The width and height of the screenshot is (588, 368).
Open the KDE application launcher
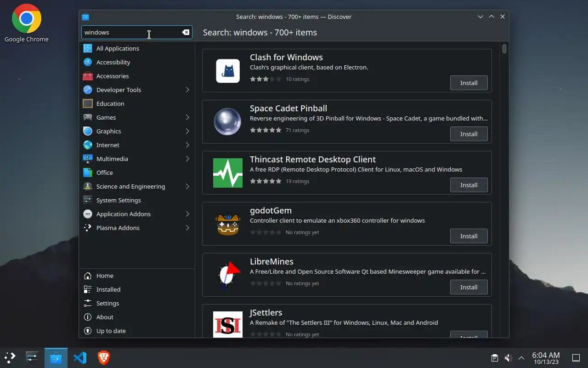pos(10,357)
